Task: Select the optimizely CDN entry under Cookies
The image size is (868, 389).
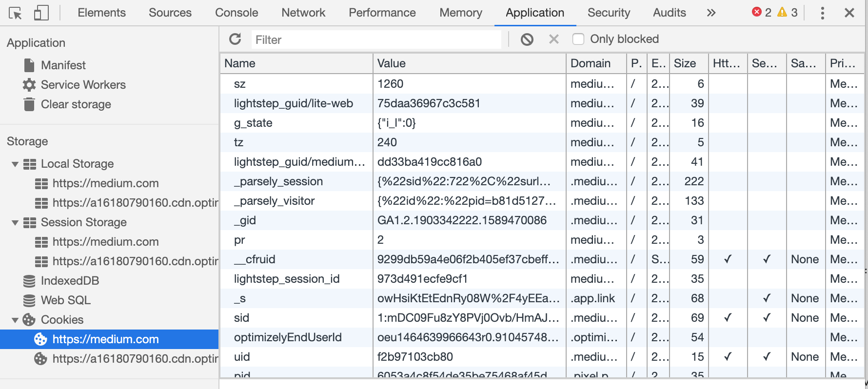Action: 135,359
